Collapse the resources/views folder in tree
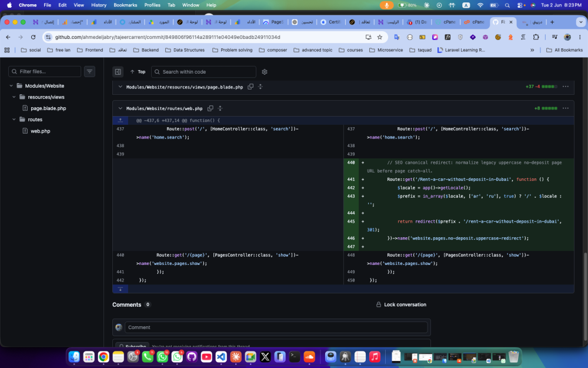The width and height of the screenshot is (588, 368). click(14, 97)
